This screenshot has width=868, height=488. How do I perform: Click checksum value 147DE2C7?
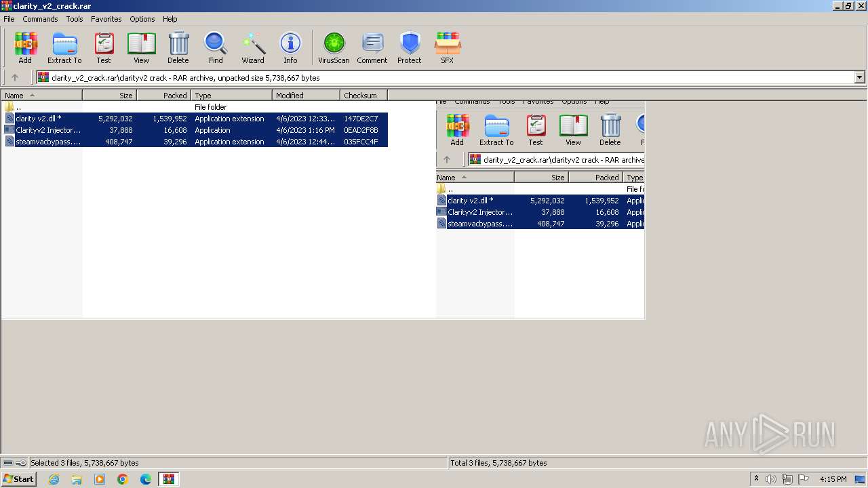361,119
